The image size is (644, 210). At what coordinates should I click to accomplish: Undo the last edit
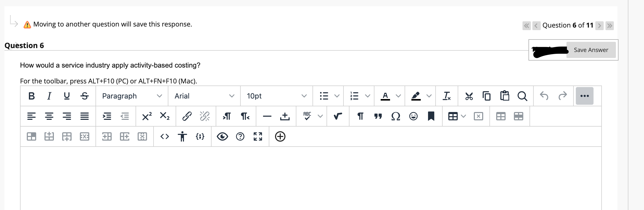click(544, 96)
